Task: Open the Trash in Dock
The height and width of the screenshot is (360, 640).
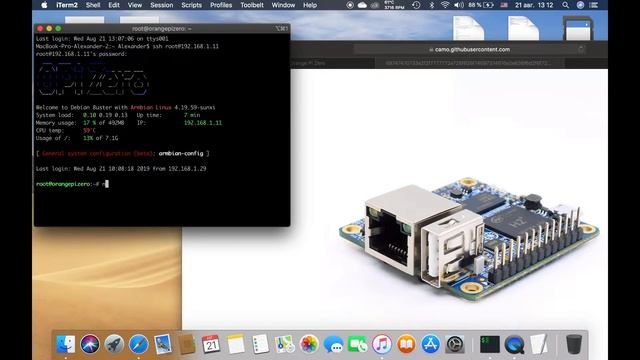Action: pyautogui.click(x=574, y=344)
